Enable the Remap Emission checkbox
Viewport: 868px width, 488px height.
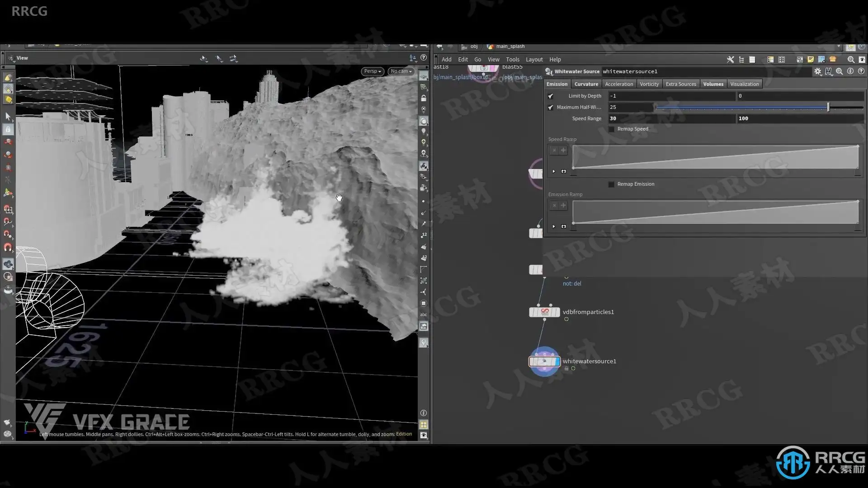(612, 184)
